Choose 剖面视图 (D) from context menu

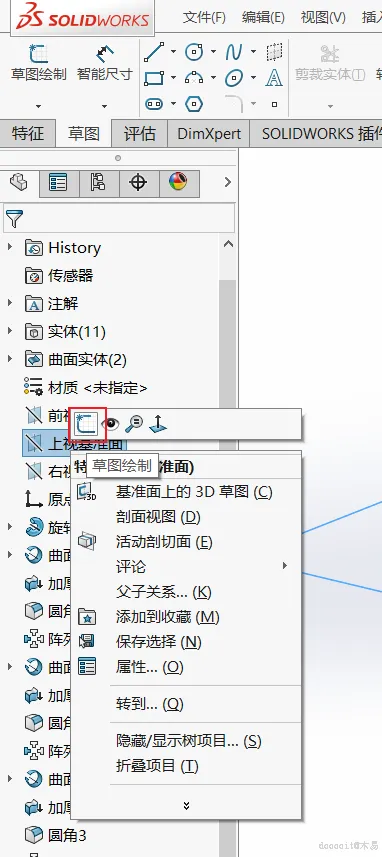click(x=186, y=516)
